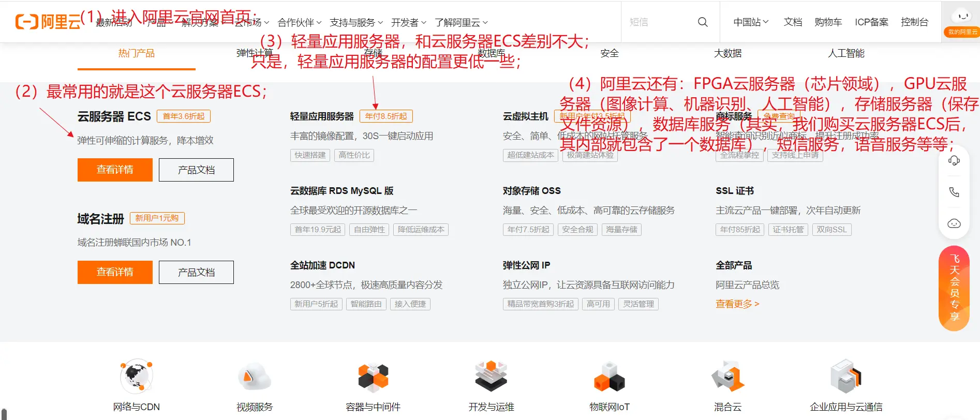Switch to the 大数据 tab

point(727,53)
